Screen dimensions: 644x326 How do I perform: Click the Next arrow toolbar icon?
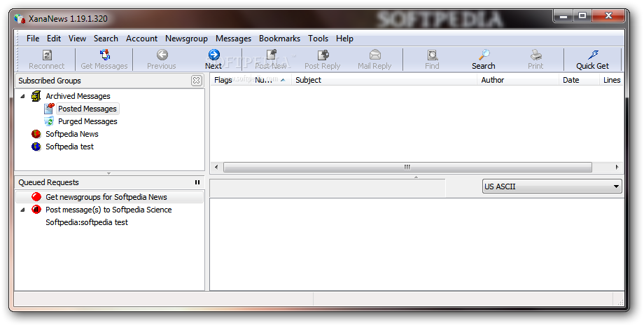[x=214, y=55]
